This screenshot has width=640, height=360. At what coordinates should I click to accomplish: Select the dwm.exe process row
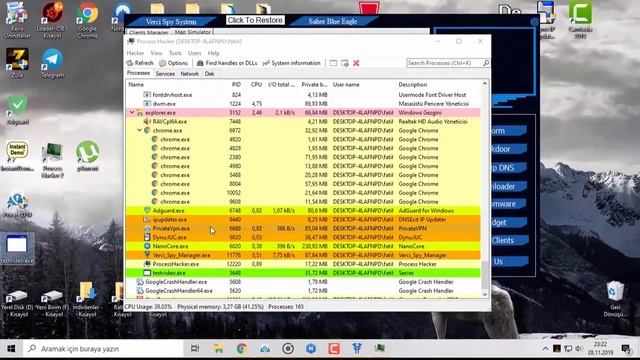tap(304, 104)
